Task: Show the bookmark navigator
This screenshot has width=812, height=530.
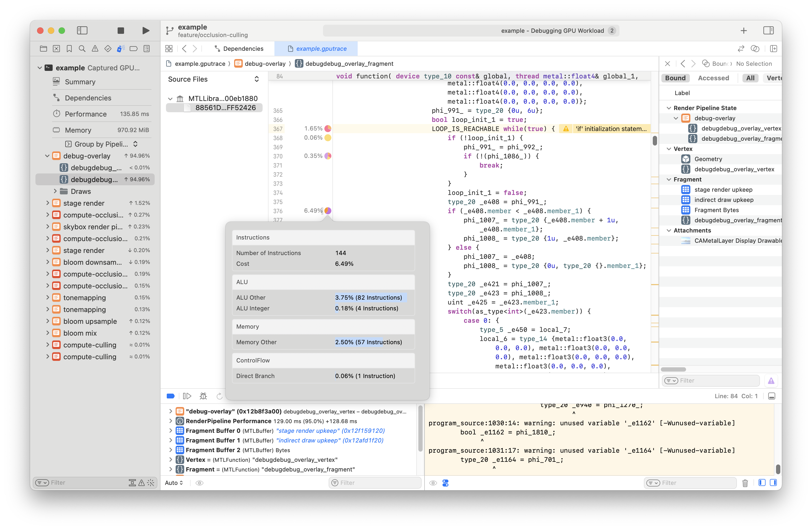Action: (x=69, y=48)
